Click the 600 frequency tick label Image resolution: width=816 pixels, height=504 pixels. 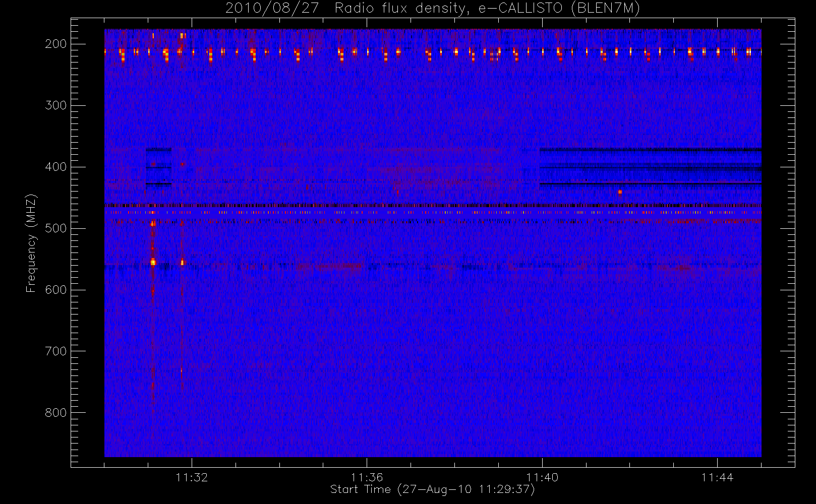pyautogui.click(x=56, y=290)
